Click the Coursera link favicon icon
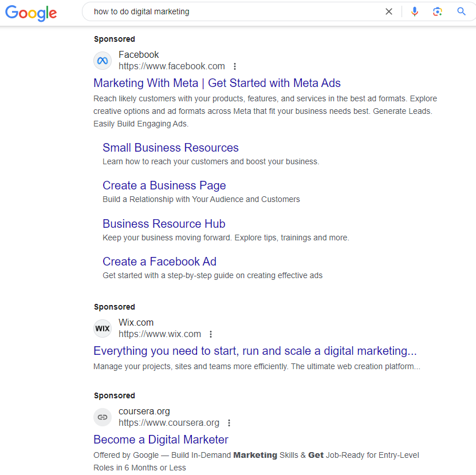 pos(103,417)
